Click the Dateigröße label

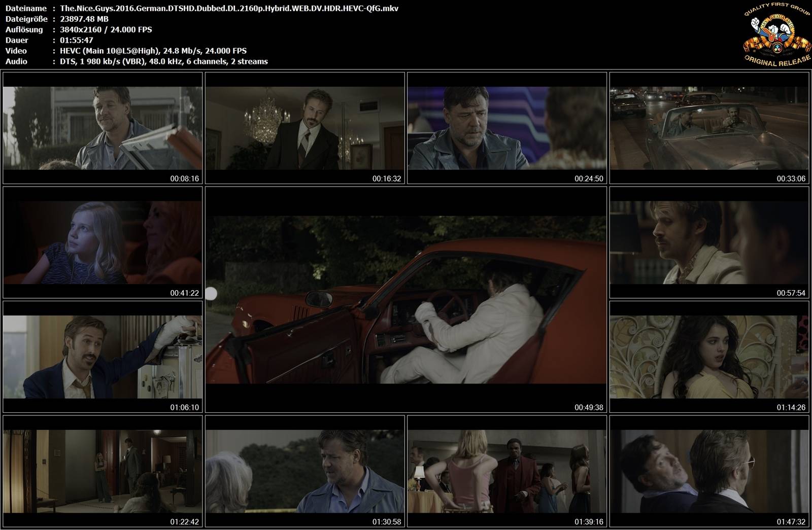click(x=26, y=19)
